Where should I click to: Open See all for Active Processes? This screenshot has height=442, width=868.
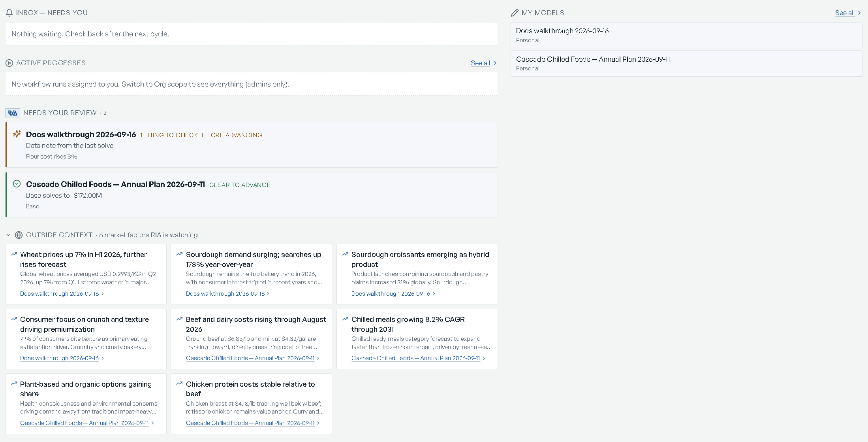point(483,63)
